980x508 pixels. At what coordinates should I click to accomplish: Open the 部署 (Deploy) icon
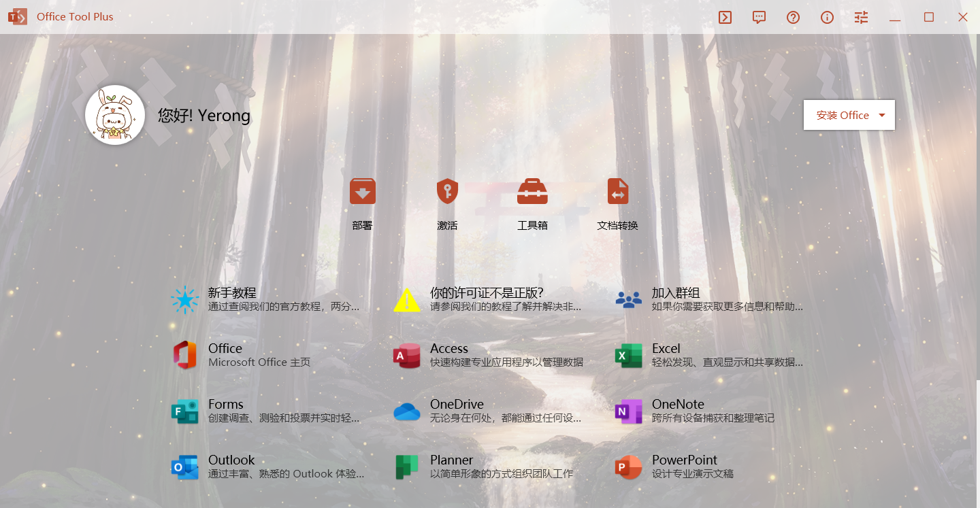tap(362, 192)
